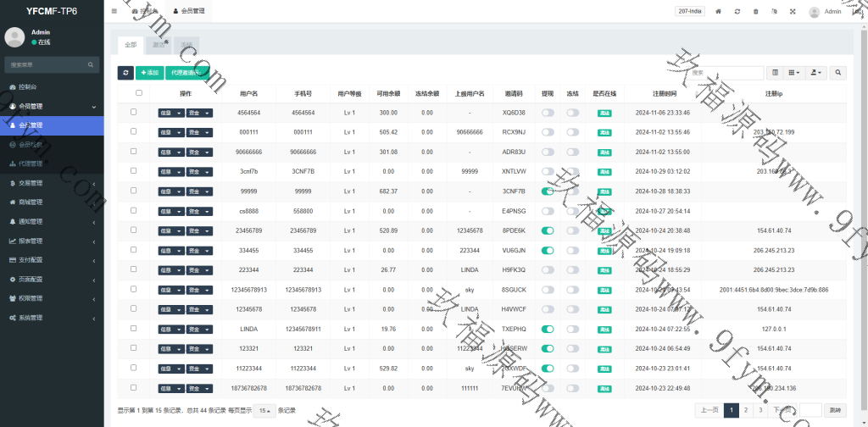Click the hamburger menu collapse icon
The height and width of the screenshot is (427, 868).
(114, 11)
